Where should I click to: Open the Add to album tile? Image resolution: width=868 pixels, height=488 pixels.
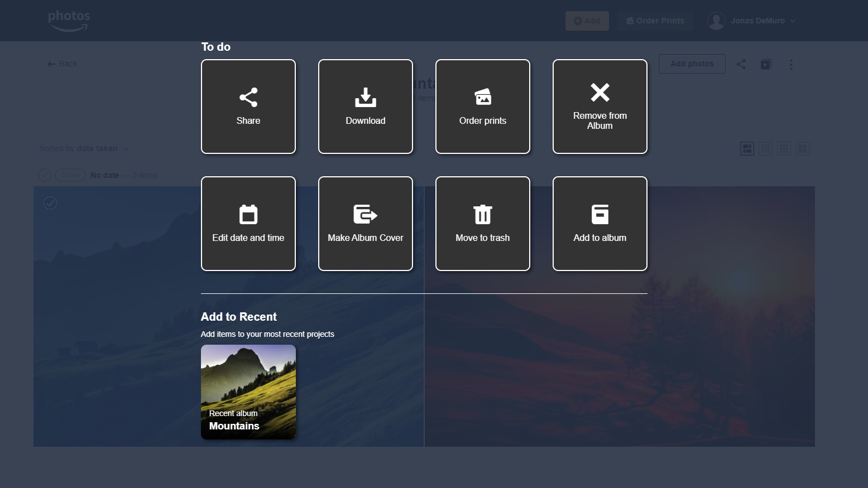pos(600,224)
